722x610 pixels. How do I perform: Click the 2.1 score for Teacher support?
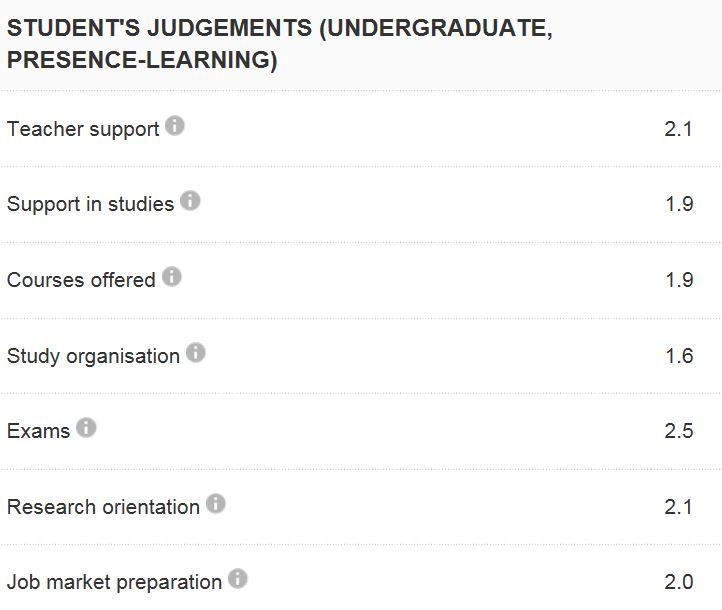pyautogui.click(x=678, y=129)
